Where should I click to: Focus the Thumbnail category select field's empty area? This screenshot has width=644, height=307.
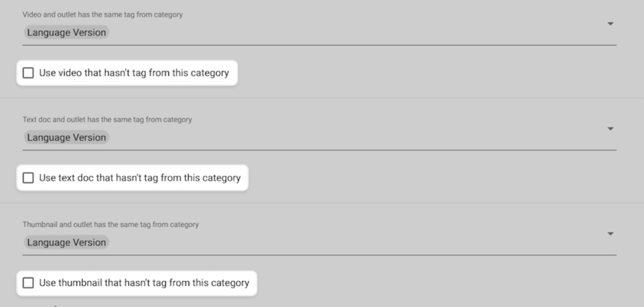(x=357, y=243)
